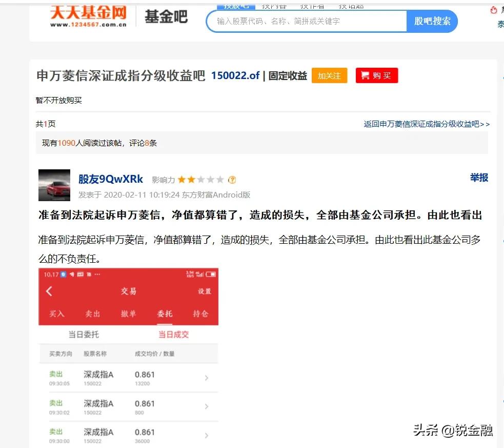Expand the second 深成指A row with its chevron
This screenshot has width=504, height=448.
coord(207,406)
